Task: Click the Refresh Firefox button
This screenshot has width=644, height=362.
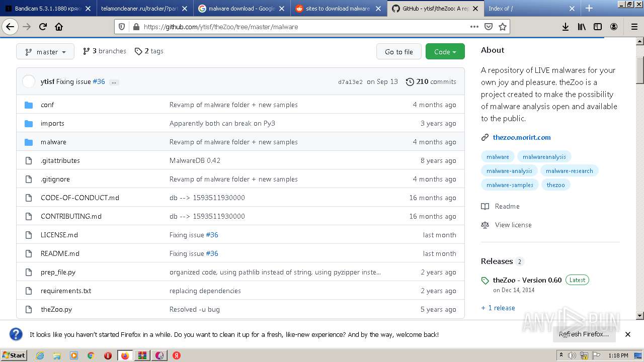Action: coord(584,334)
